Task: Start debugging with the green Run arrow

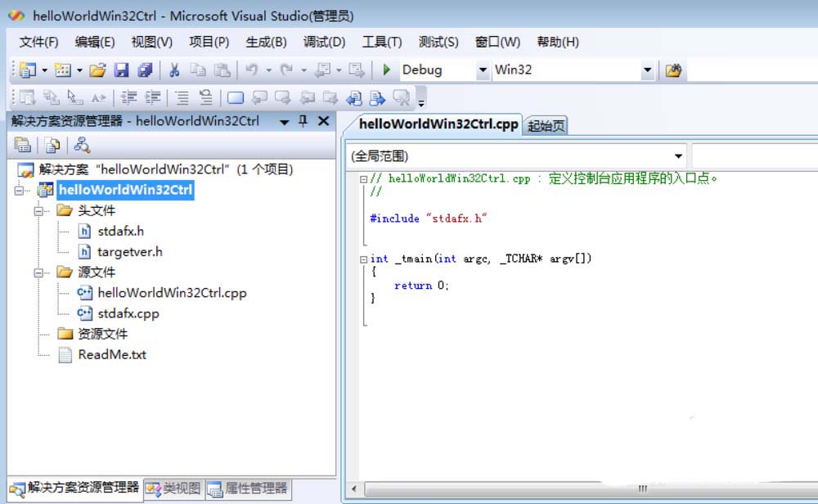Action: click(385, 70)
